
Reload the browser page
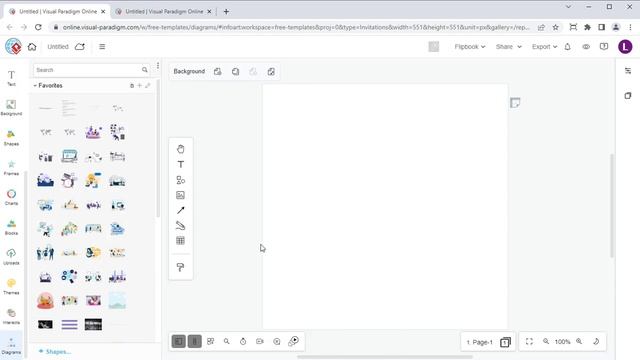pos(38,27)
